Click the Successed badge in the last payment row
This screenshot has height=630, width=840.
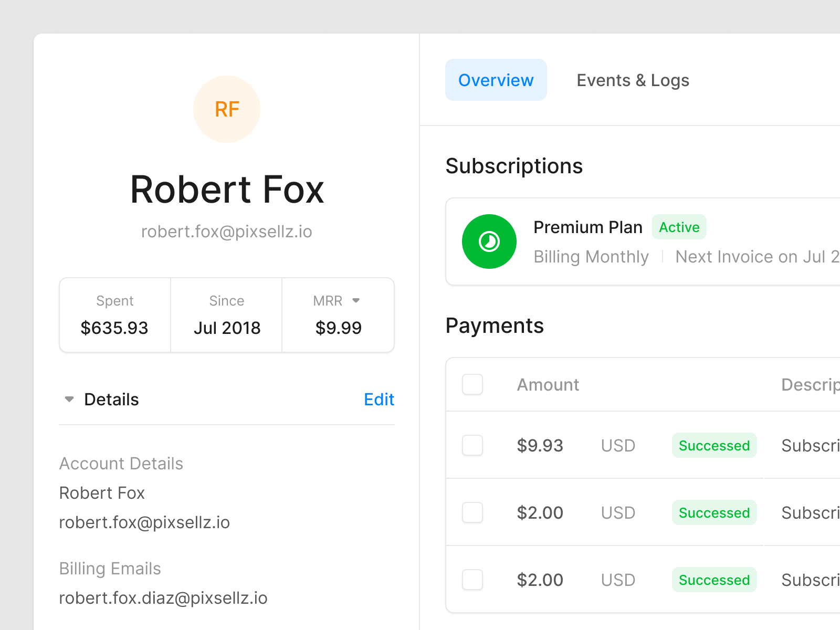(714, 580)
